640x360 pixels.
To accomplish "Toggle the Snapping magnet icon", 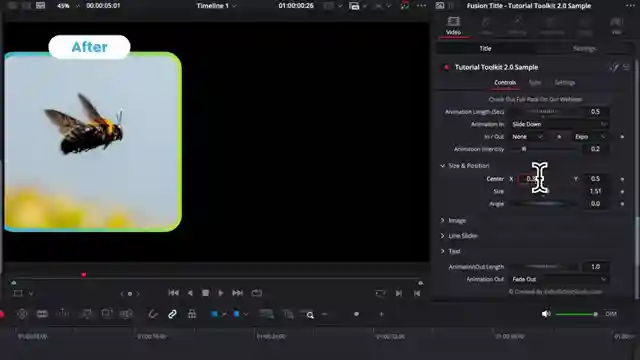I will click(x=153, y=314).
